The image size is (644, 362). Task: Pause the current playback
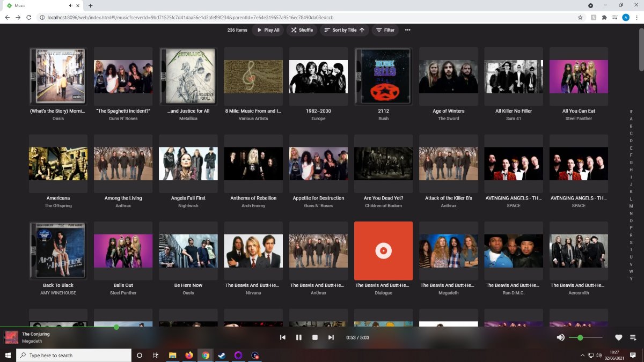pyautogui.click(x=299, y=337)
